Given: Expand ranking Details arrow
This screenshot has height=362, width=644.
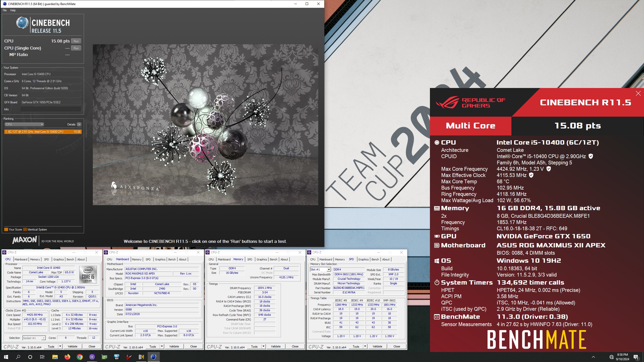Looking at the screenshot, I should 79,124.
